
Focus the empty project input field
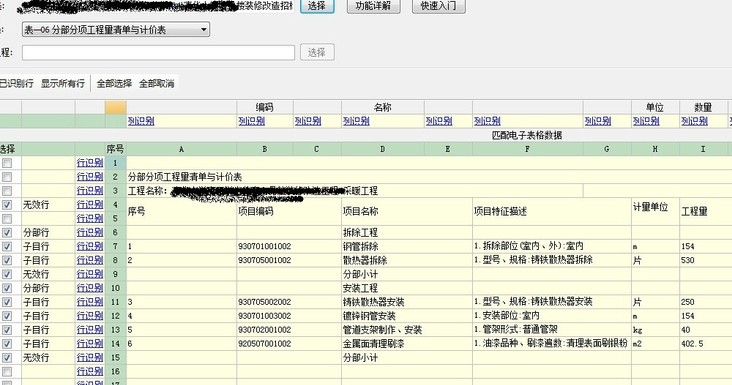[x=158, y=52]
